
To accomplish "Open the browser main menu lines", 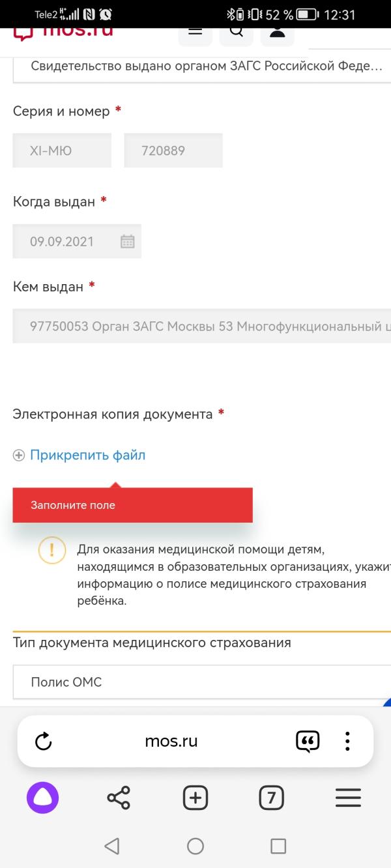I will pyautogui.click(x=348, y=798).
